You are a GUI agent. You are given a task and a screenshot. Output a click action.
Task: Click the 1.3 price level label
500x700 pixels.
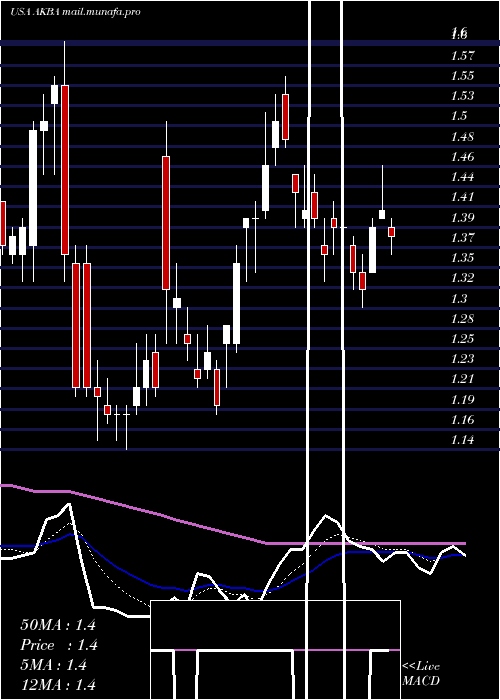coord(459,299)
